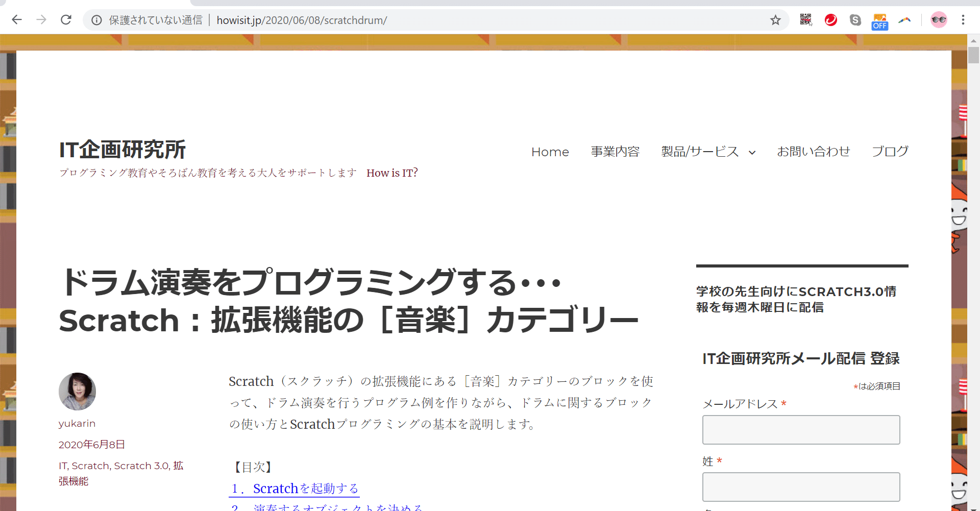
Task: Open the site information icon in address bar
Action: coord(96,20)
